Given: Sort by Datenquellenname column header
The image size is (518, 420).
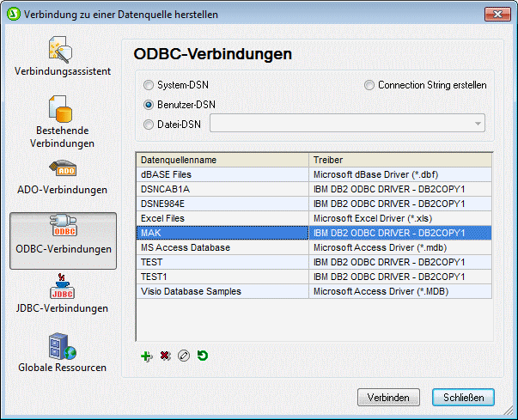Looking at the screenshot, I should [x=222, y=160].
